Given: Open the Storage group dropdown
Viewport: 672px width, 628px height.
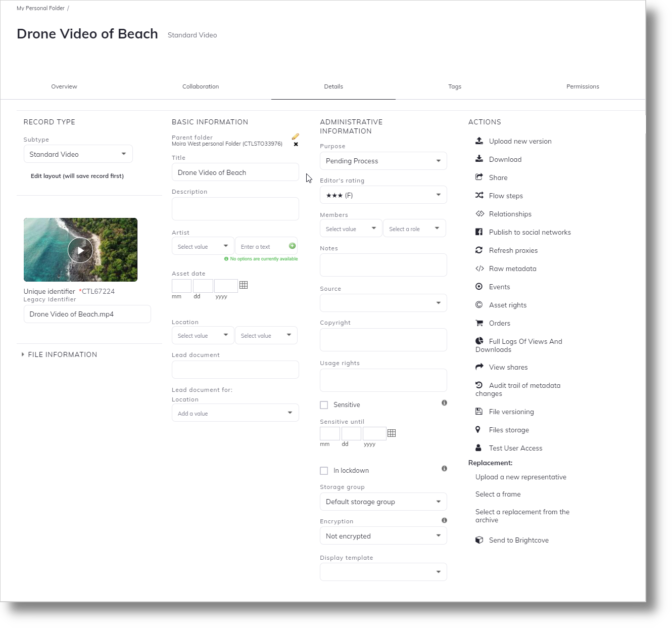Looking at the screenshot, I should 383,502.
